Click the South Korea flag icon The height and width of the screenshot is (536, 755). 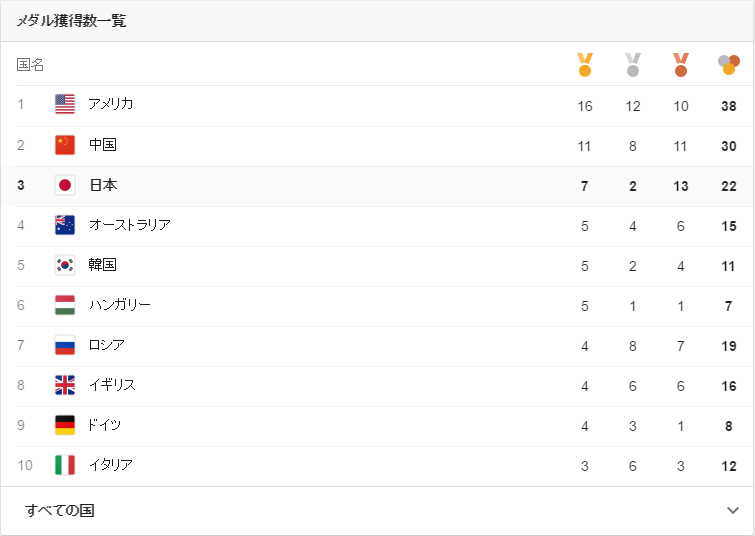(x=65, y=265)
